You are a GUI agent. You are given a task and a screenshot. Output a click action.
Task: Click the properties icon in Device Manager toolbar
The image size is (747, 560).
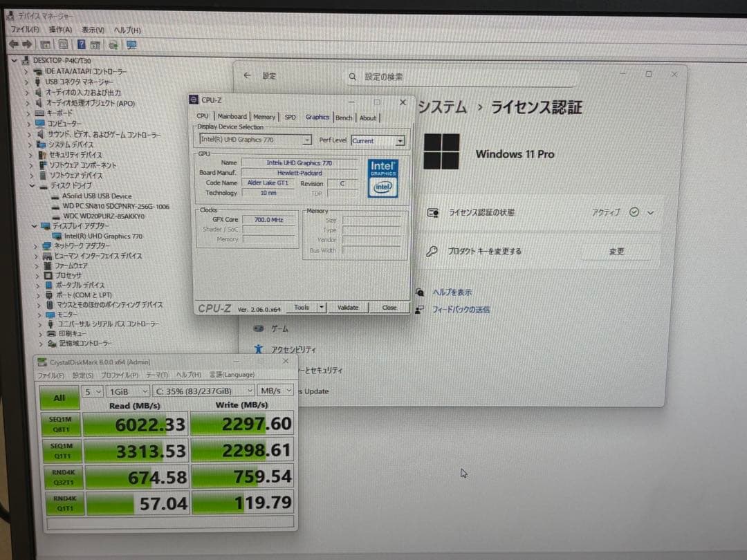point(62,44)
